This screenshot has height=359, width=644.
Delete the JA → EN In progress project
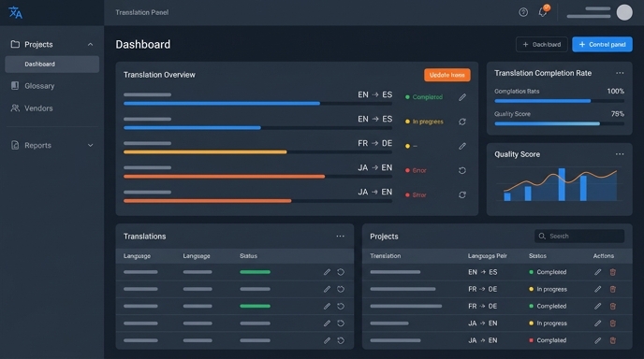612,323
